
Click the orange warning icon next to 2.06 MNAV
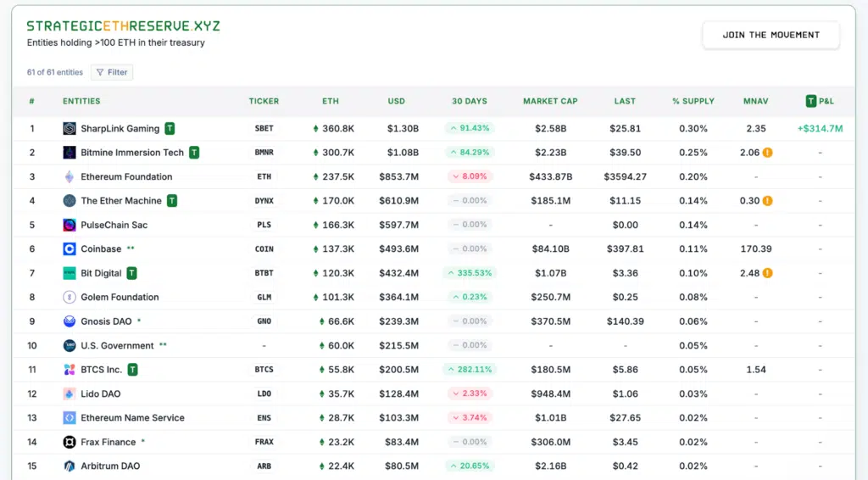pyautogui.click(x=767, y=153)
